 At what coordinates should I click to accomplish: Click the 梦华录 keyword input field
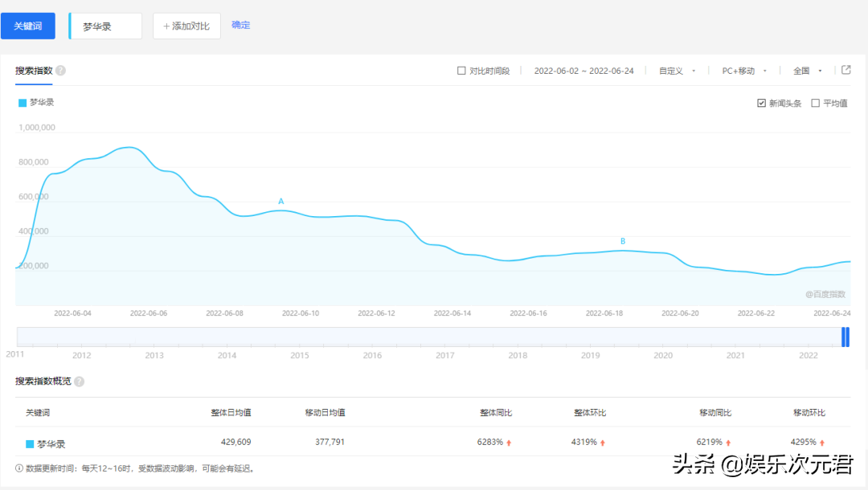(106, 27)
